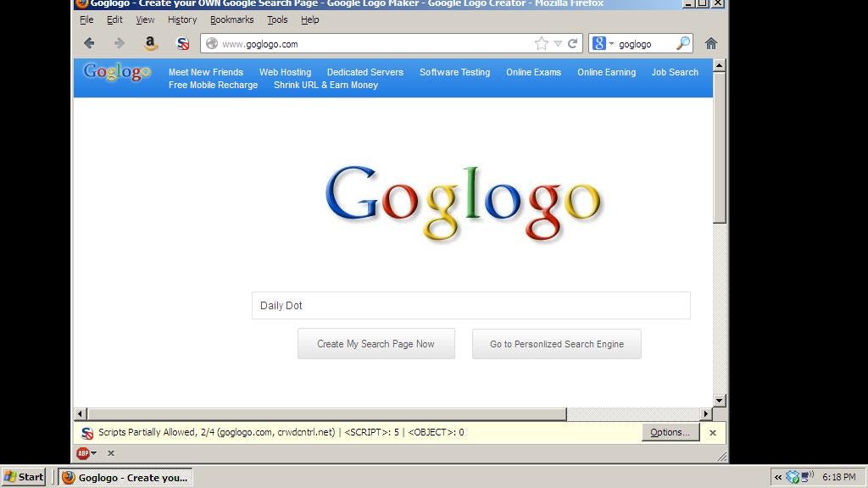Open the Windows Start menu

coord(23,477)
